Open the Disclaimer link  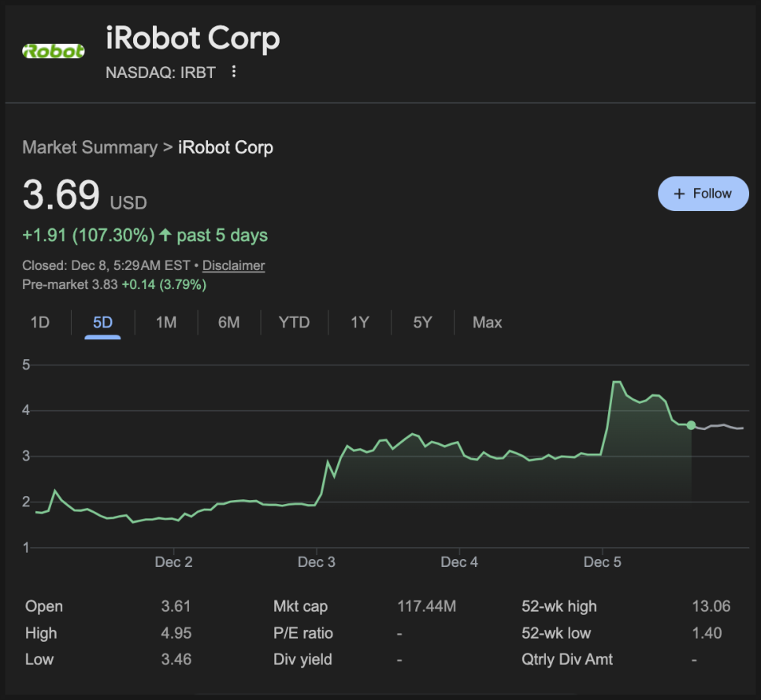(233, 265)
